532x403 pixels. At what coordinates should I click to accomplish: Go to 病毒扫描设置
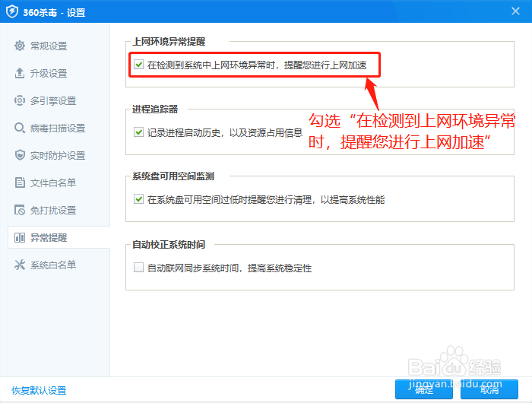pyautogui.click(x=59, y=128)
